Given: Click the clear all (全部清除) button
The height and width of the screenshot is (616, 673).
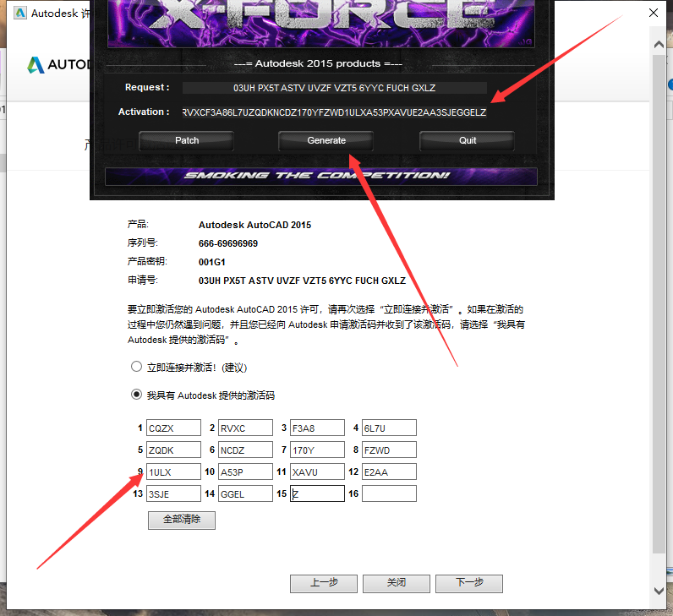Looking at the screenshot, I should coord(182,520).
